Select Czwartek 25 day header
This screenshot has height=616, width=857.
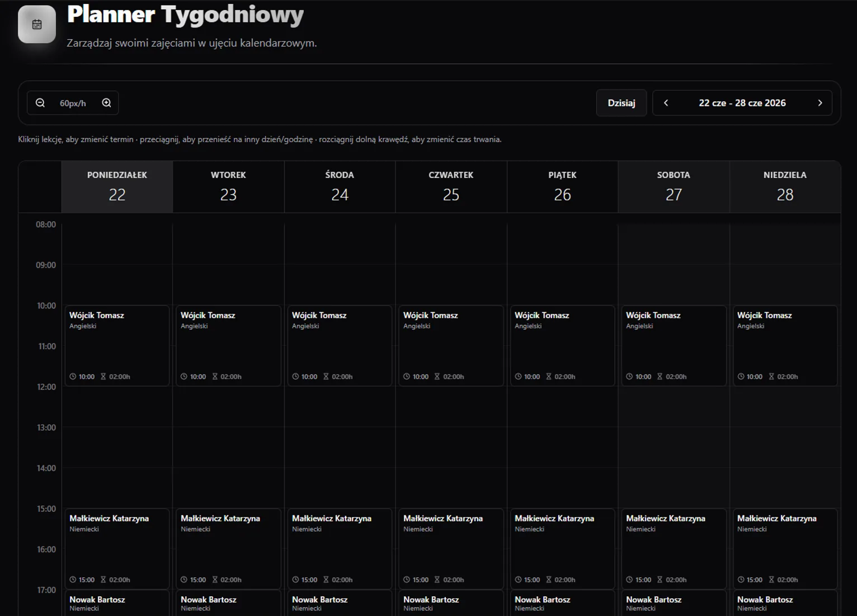[451, 187]
